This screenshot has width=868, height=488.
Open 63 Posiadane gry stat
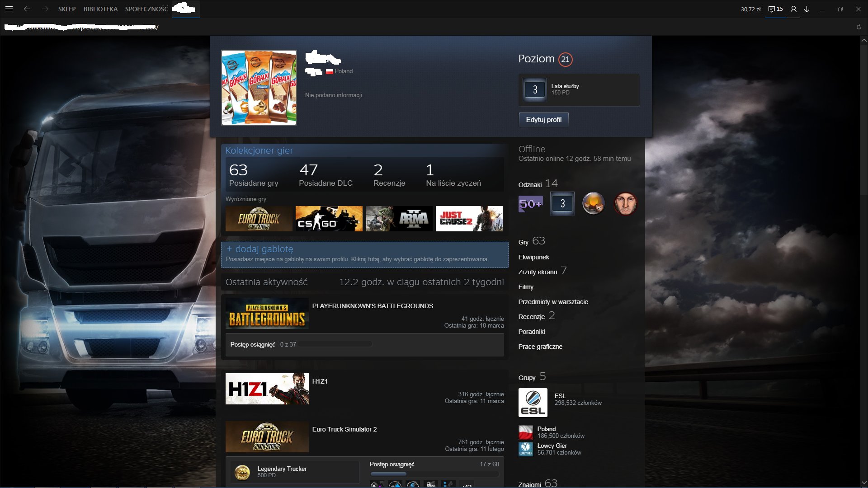coord(254,175)
